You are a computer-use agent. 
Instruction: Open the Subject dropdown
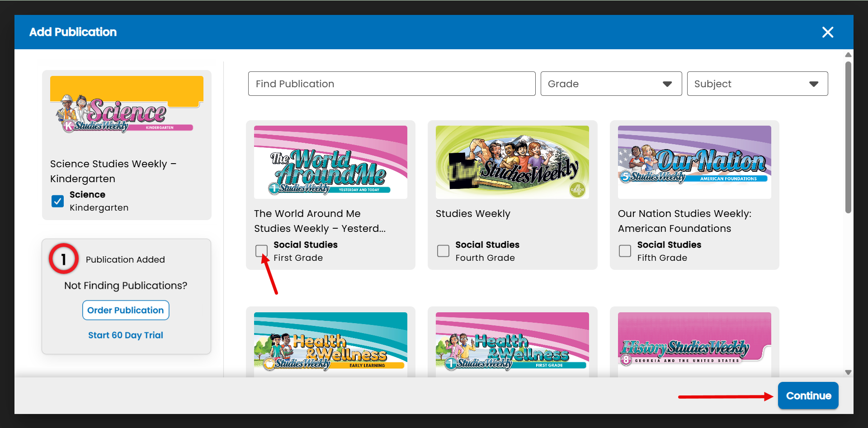[758, 84]
